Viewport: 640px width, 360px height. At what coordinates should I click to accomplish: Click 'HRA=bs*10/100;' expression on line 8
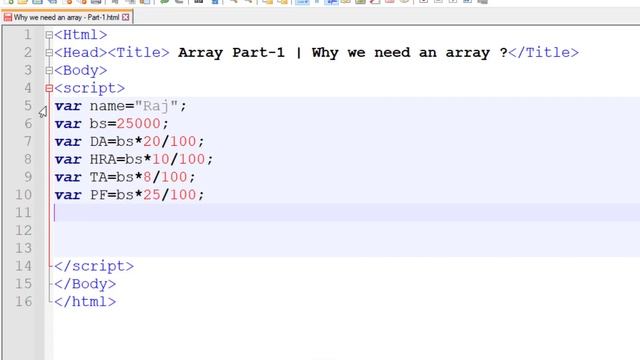point(151,159)
